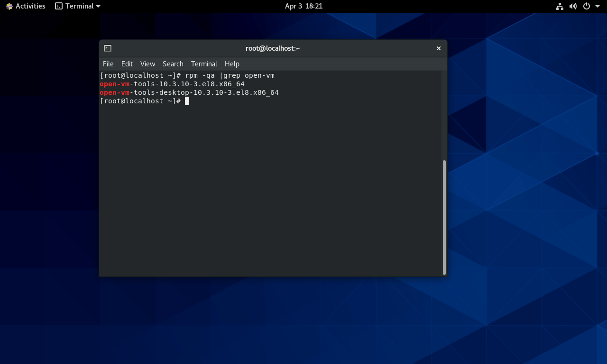Click the Activities logo icon
Image resolution: width=607 pixels, height=364 pixels.
click(x=9, y=6)
